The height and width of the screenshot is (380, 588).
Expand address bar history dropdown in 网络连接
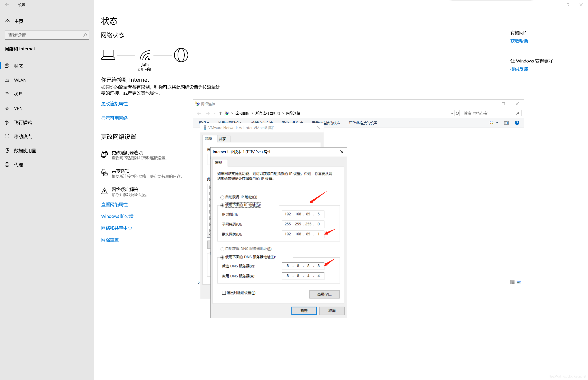452,113
